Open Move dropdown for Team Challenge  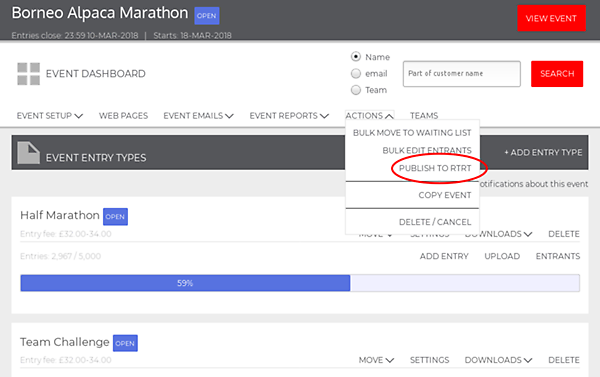(376, 360)
